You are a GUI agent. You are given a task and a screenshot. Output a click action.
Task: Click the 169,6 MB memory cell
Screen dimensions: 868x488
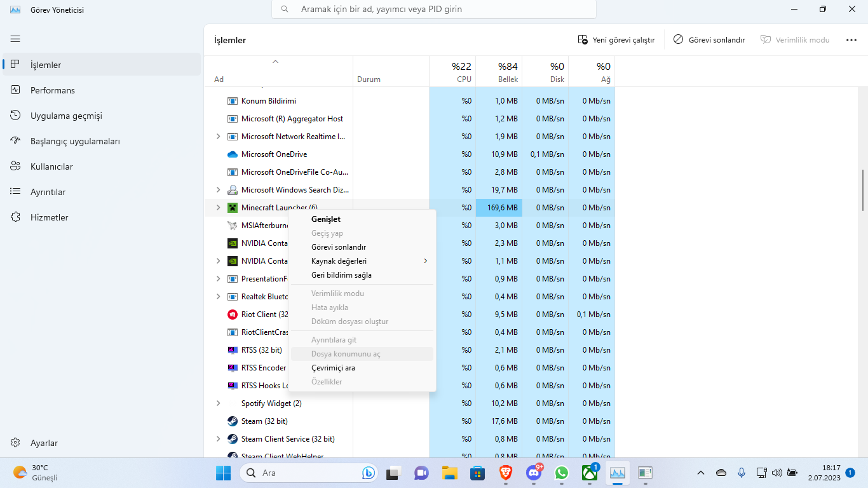(x=499, y=208)
